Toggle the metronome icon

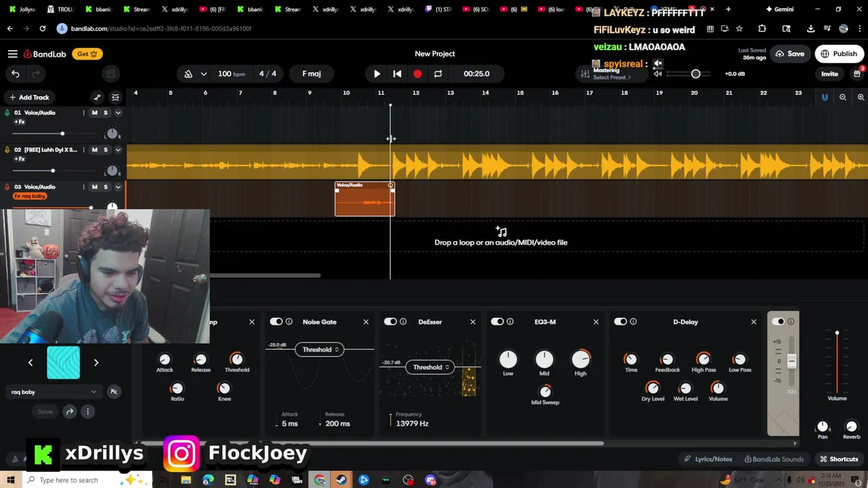pyautogui.click(x=189, y=74)
